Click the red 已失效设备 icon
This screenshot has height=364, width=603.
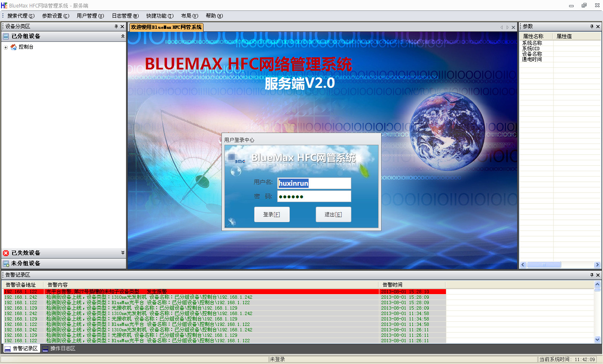coord(6,253)
